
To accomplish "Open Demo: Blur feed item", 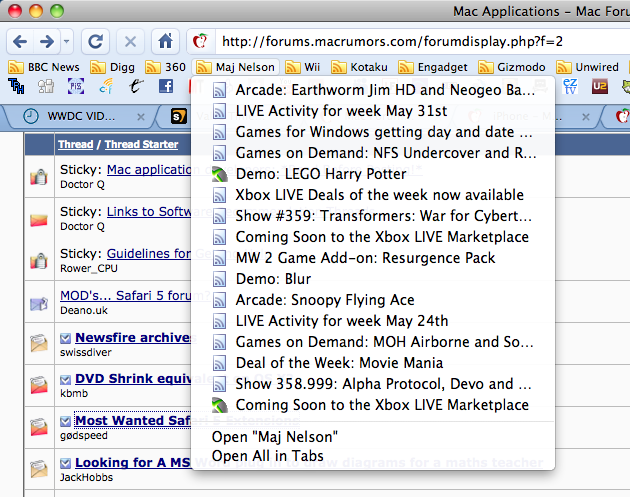I will pyautogui.click(x=374, y=279).
